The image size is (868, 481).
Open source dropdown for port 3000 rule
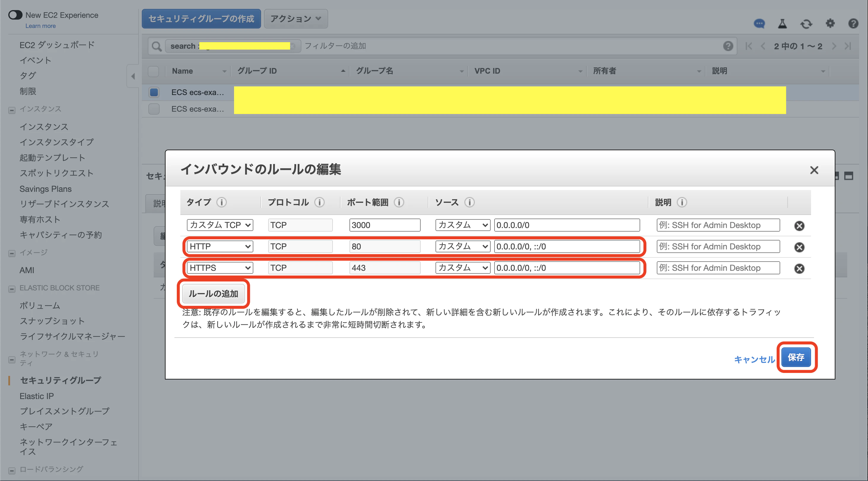(463, 225)
